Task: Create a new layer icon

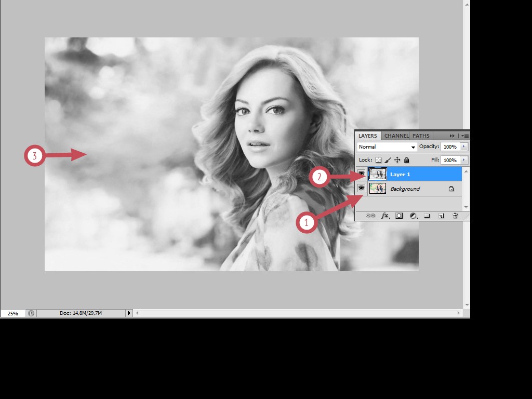Action: pyautogui.click(x=441, y=216)
